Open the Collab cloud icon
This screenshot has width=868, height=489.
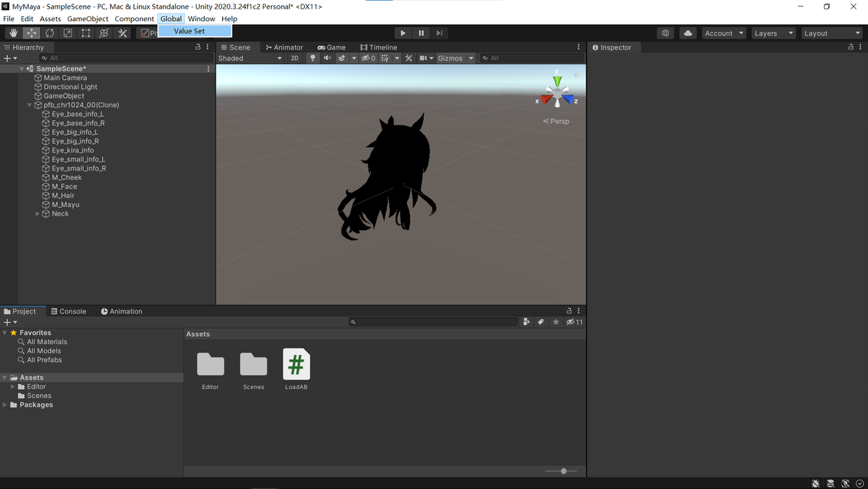coord(687,34)
